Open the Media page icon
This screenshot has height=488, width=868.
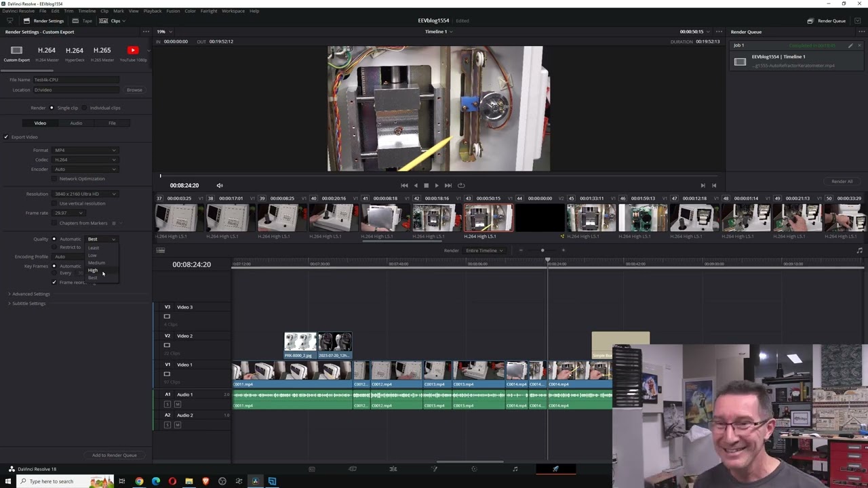point(312,469)
